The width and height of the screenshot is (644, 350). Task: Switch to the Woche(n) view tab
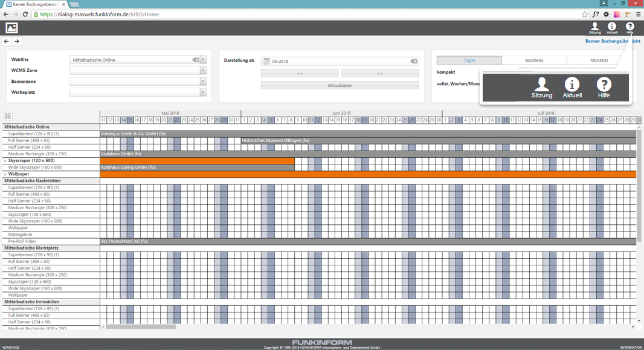(534, 60)
